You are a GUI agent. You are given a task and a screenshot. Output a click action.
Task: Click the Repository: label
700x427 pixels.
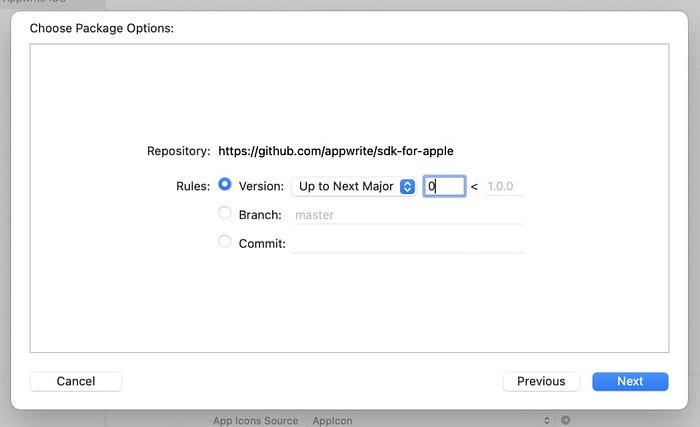(179, 151)
